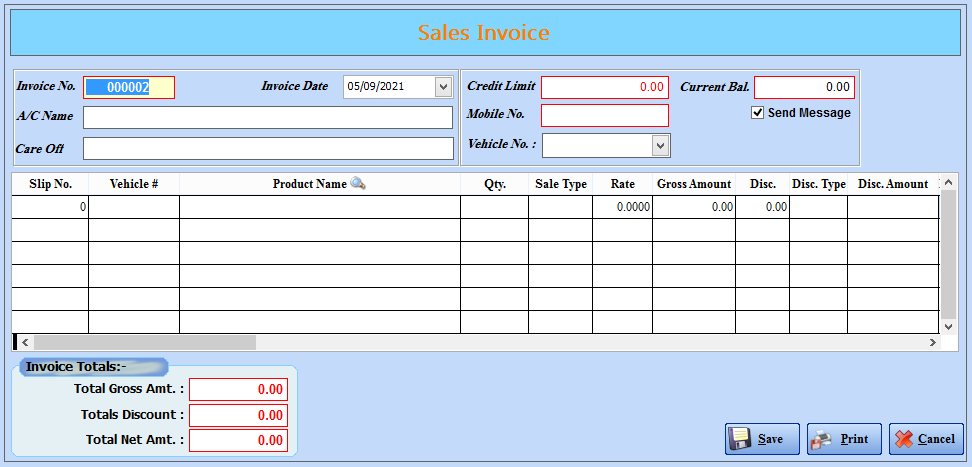Select first-row Gross Amount cell showing 0.00
Screen dimensions: 972x467
click(x=694, y=207)
